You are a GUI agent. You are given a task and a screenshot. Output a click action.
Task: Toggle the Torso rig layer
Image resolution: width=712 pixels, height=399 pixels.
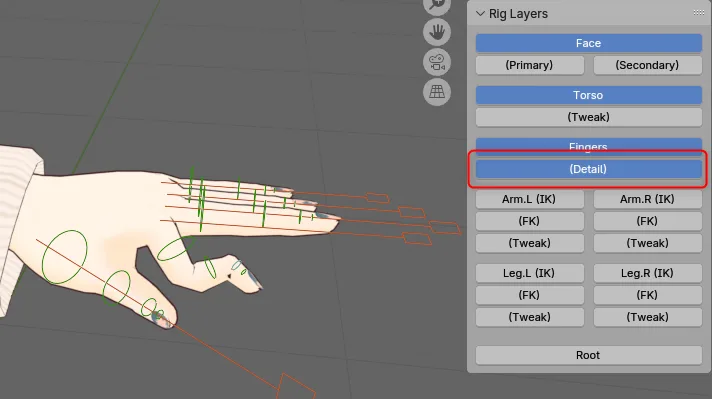[588, 95]
